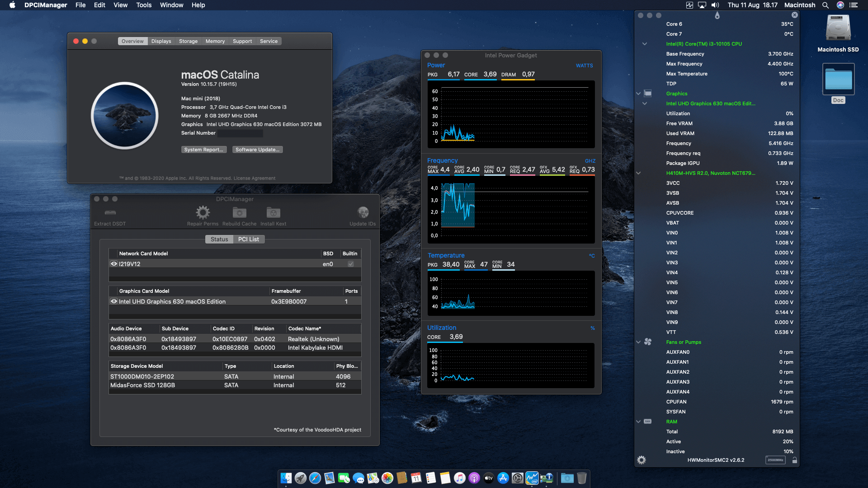Click the System Report button
The width and height of the screenshot is (868, 488).
pyautogui.click(x=204, y=149)
